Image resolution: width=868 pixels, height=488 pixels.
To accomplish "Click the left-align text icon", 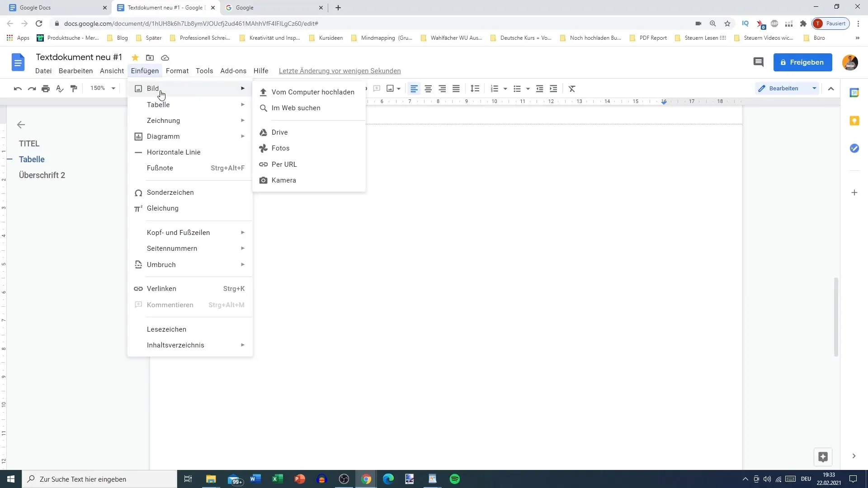I will (414, 88).
